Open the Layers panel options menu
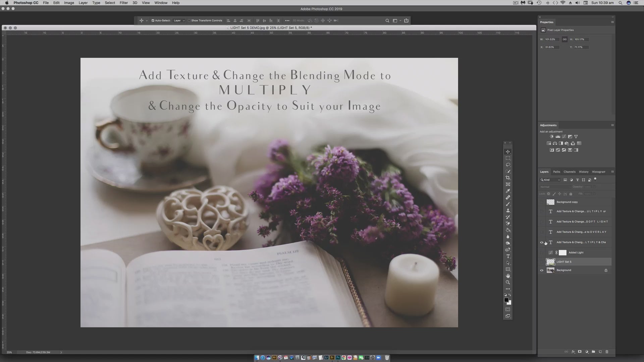Viewport: 644px width, 362px height. (x=612, y=172)
